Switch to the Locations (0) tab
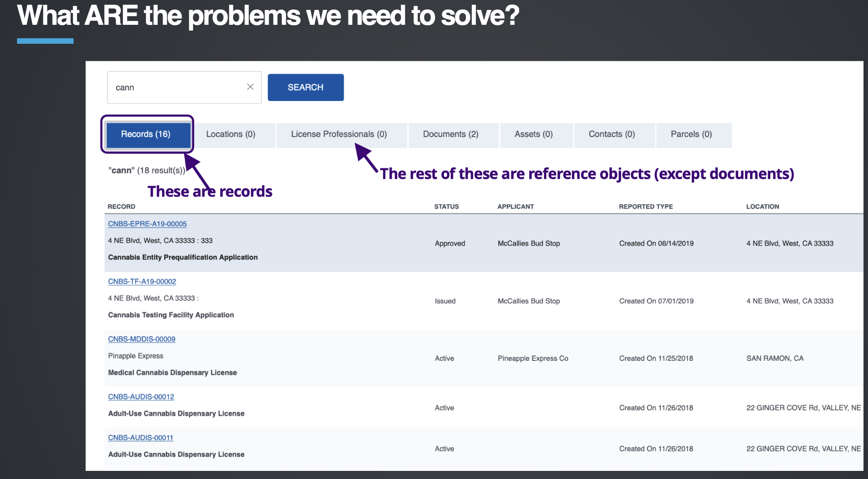The width and height of the screenshot is (868, 479). point(231,134)
